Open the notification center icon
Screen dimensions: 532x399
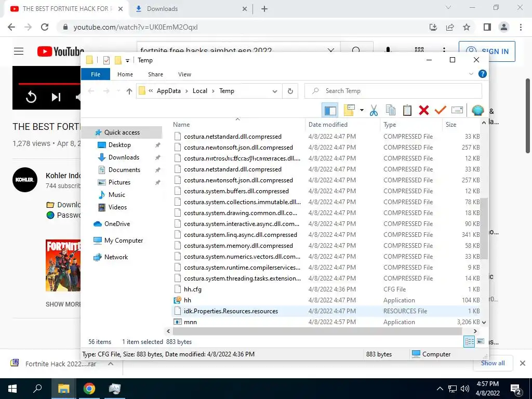coord(516,389)
